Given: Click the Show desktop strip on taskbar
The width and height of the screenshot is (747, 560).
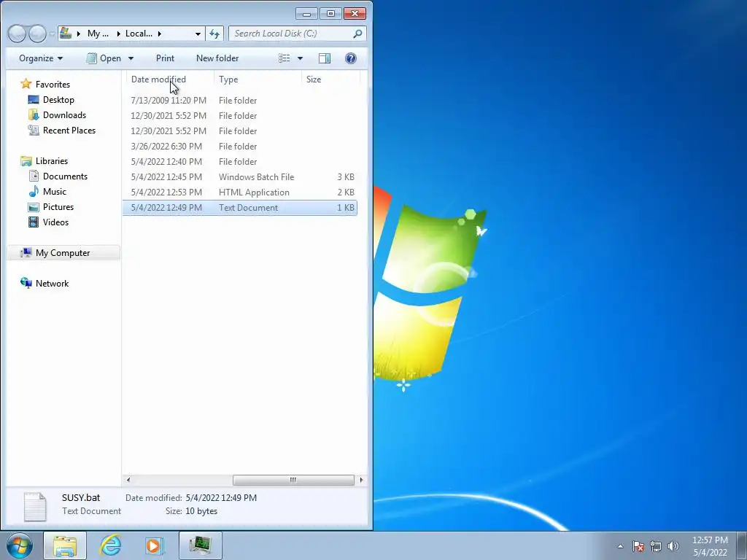Looking at the screenshot, I should tap(742, 545).
